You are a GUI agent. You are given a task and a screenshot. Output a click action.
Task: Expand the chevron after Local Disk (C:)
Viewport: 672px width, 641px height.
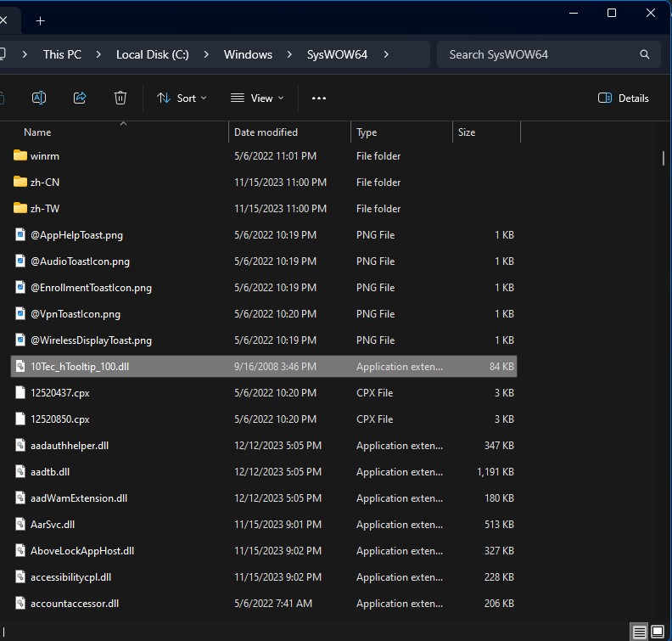coord(206,54)
